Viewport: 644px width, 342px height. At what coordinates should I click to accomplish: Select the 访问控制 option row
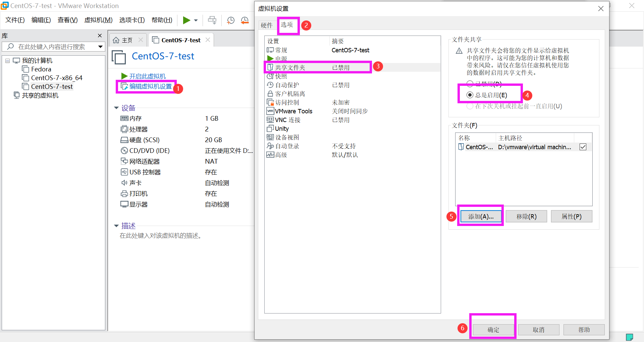(x=352, y=103)
